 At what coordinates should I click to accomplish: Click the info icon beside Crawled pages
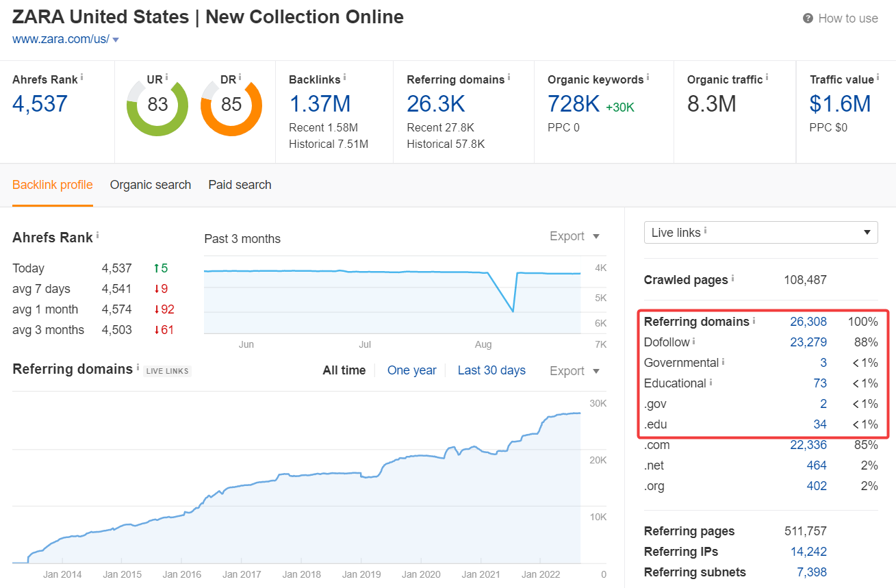tap(733, 279)
